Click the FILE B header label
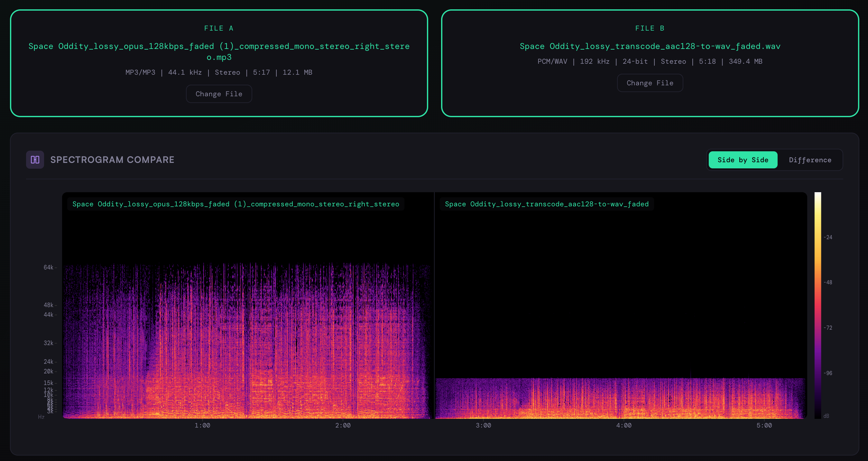The image size is (868, 461). coord(650,28)
